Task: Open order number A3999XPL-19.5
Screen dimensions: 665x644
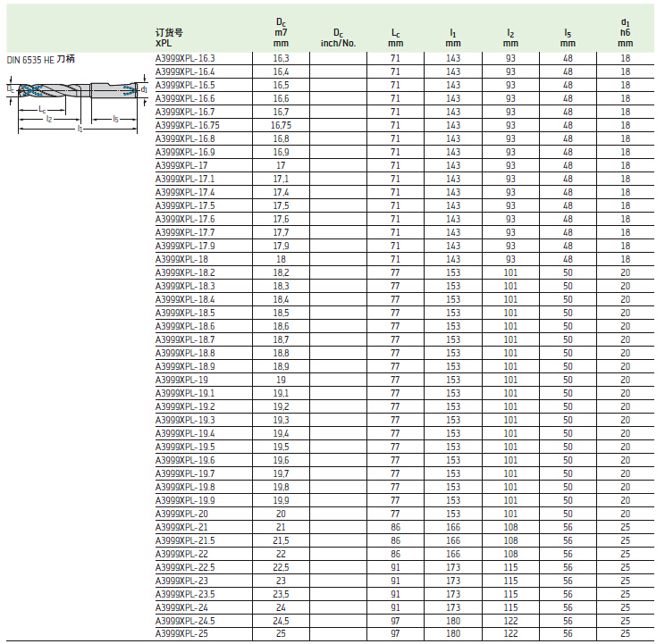Action: tap(185, 447)
